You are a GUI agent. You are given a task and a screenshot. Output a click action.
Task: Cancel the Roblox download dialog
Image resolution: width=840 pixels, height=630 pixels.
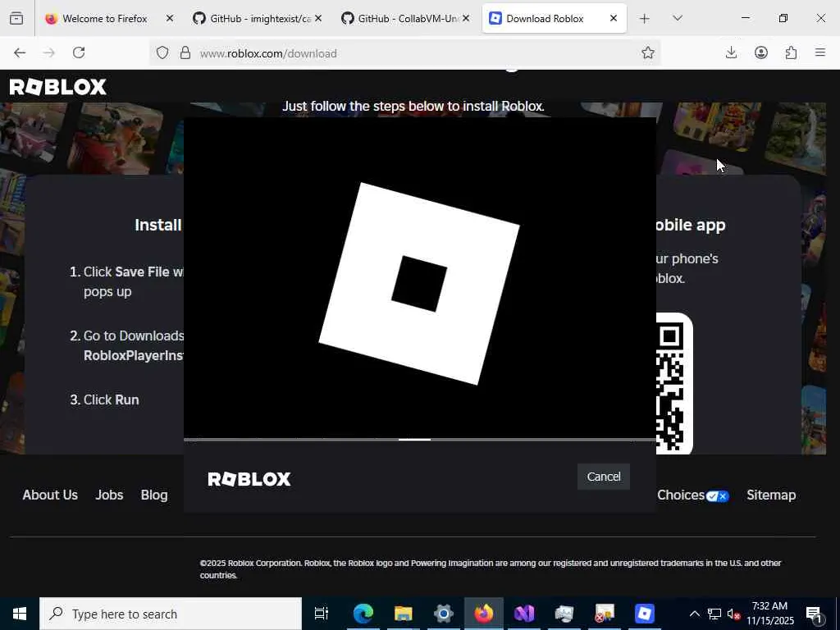point(603,477)
